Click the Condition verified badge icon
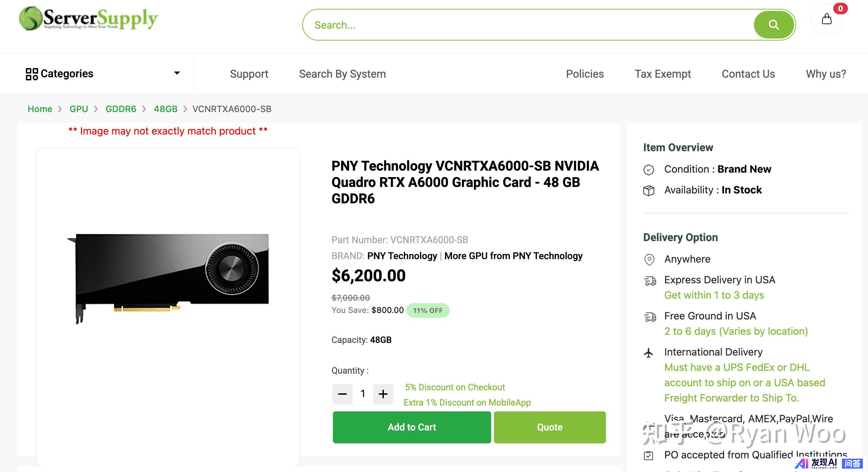 (x=648, y=170)
